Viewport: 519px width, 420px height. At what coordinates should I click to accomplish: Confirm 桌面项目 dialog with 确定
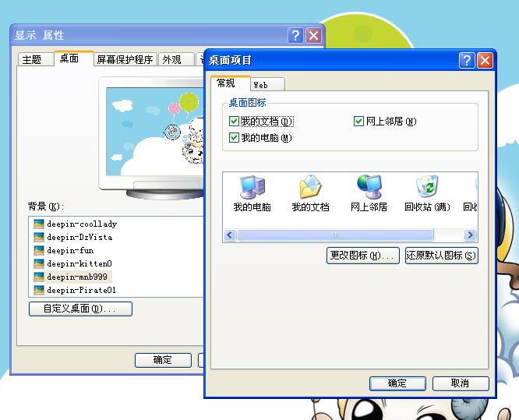(397, 383)
